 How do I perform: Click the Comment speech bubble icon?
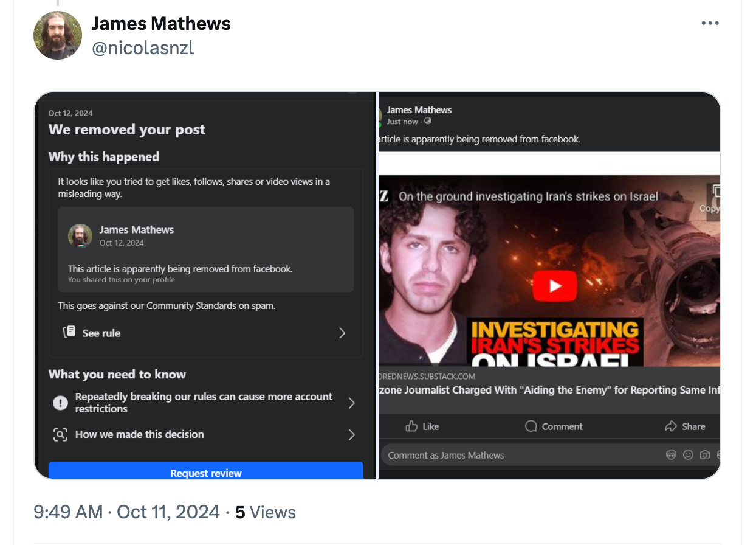tap(531, 426)
